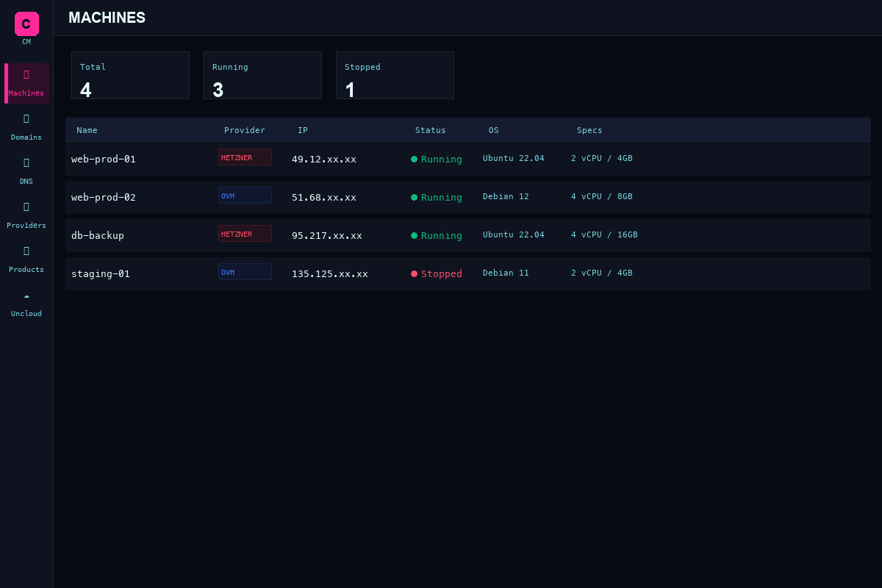882x588 pixels.
Task: Click the red Stopped status of staging-01
Action: pyautogui.click(x=437, y=273)
